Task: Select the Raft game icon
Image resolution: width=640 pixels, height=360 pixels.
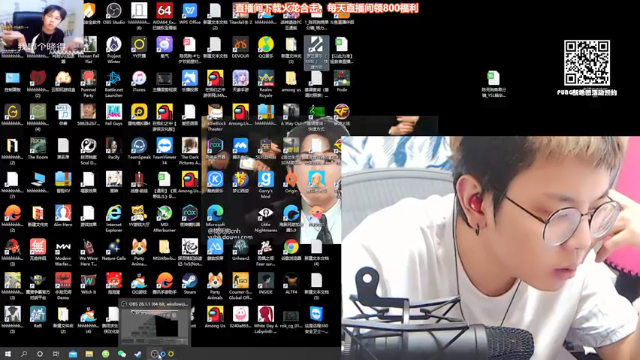Action: point(38,317)
